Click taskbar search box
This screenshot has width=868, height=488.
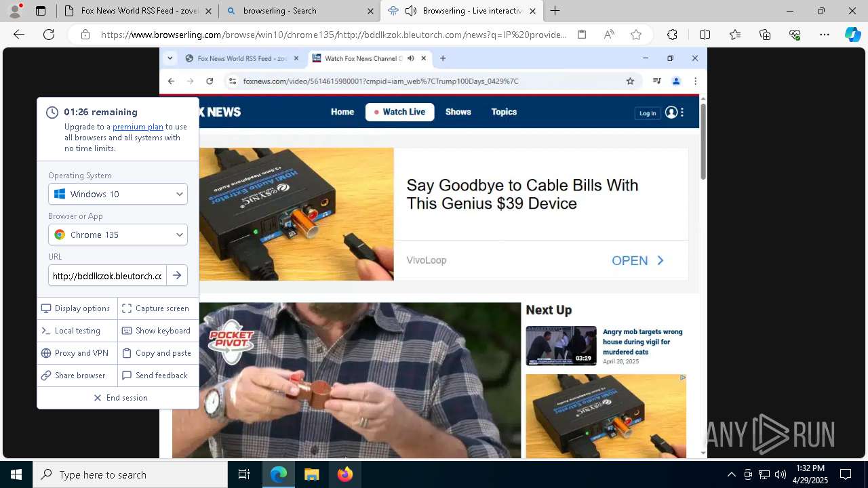point(130,474)
